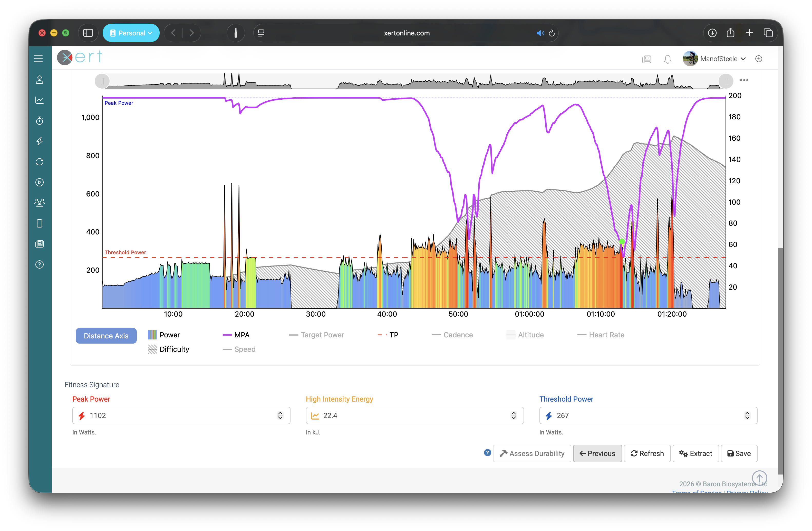Toggle Heart Rate series in legend
Screen dimensions: 812x531
click(x=601, y=335)
